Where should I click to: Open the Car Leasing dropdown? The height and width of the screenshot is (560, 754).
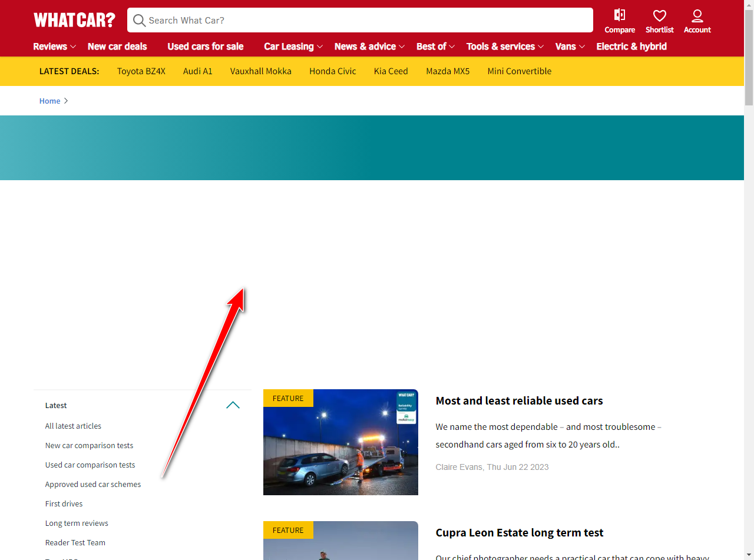289,47
